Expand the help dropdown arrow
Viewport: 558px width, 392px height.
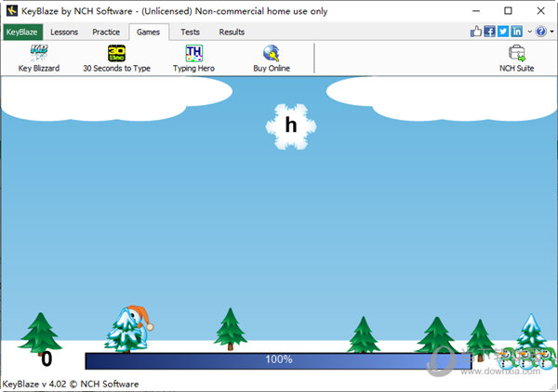point(551,32)
